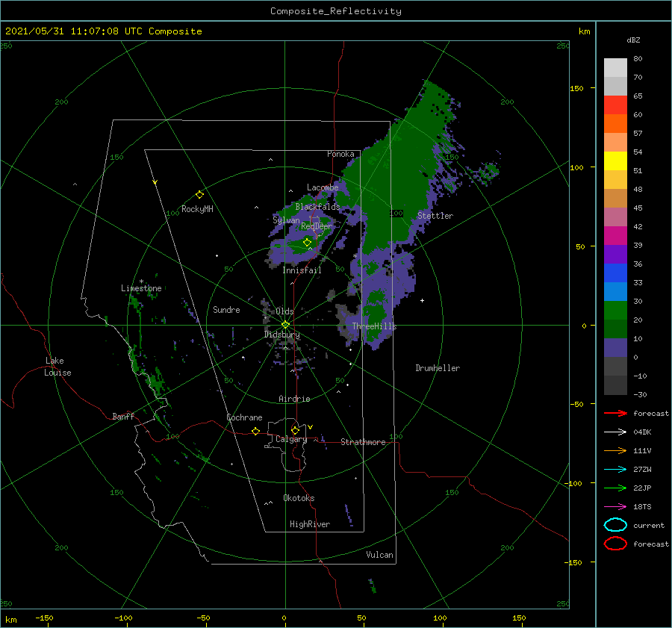Select the bright yellow swatch in dBZ scale
The image size is (672, 628).
(615, 161)
